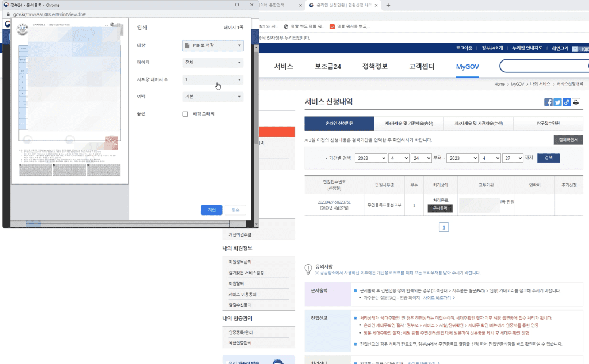
Task: Open the 서비스 main menu
Action: (284, 67)
